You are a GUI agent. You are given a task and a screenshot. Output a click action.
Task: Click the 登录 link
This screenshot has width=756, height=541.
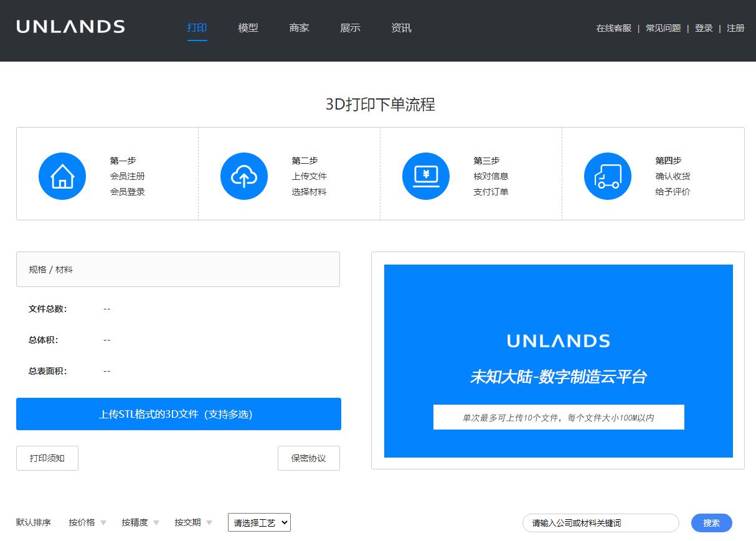(704, 28)
